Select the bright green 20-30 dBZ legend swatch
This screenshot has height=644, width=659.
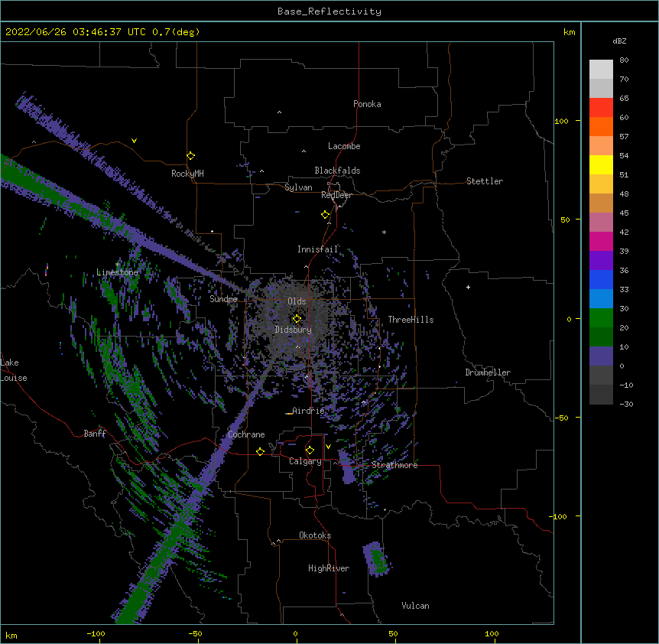601,318
